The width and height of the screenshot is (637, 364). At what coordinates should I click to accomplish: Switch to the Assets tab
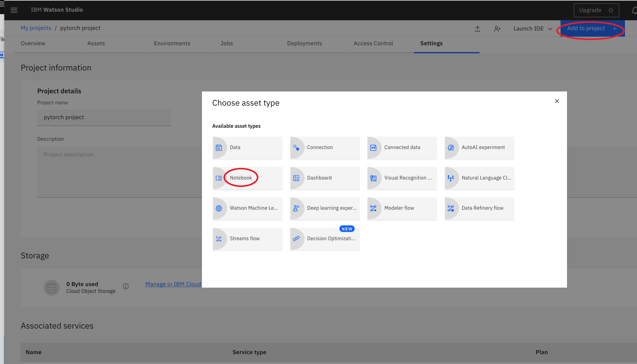click(96, 43)
